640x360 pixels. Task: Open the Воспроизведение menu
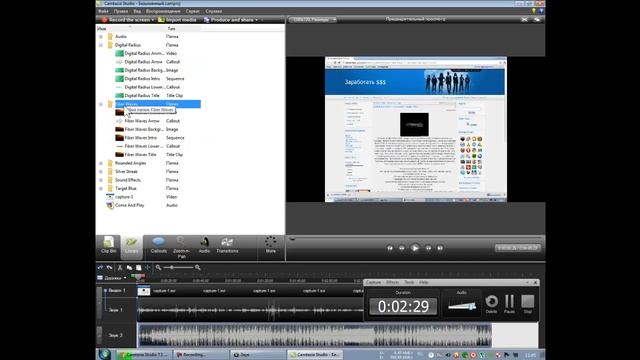pos(163,11)
